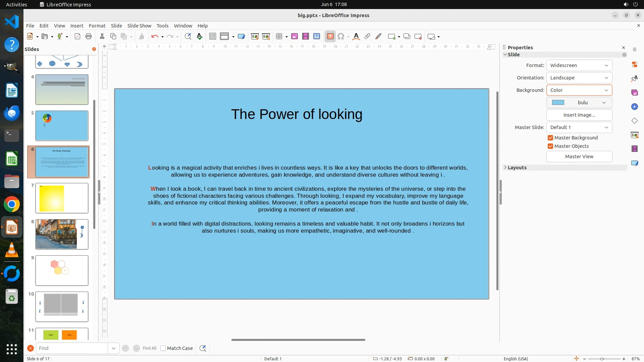Image resolution: width=644 pixels, height=362 pixels.
Task: Export directly as PDF
Action: (x=77, y=37)
